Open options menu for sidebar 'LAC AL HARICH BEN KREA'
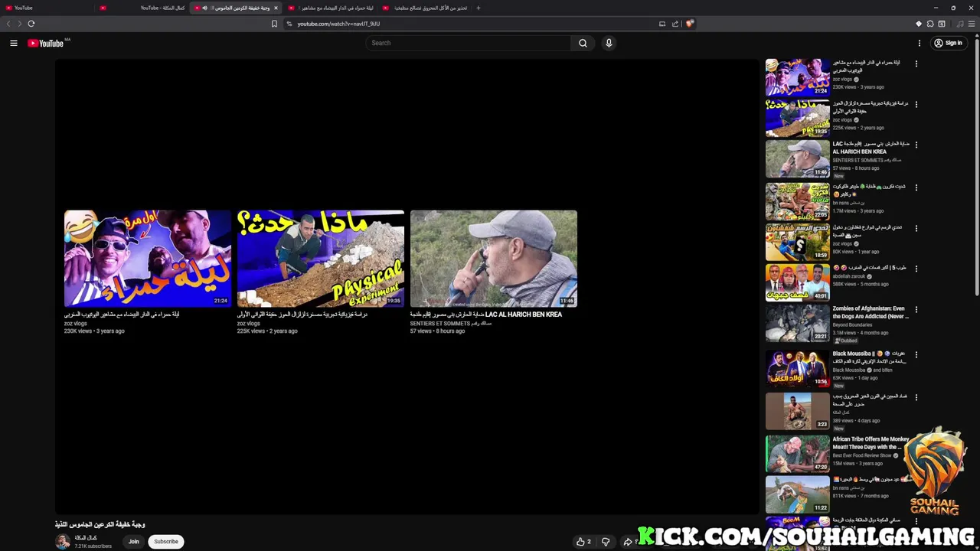This screenshot has height=551, width=980. (916, 145)
